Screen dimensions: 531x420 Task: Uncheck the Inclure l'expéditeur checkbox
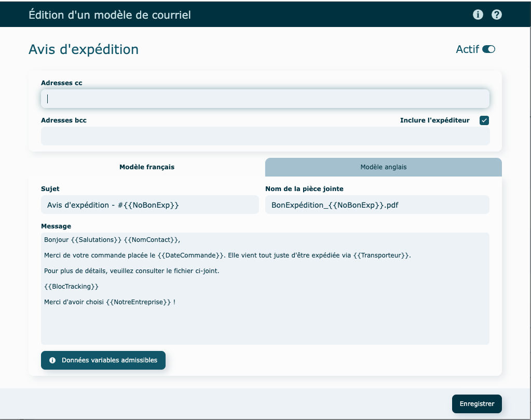coord(484,120)
